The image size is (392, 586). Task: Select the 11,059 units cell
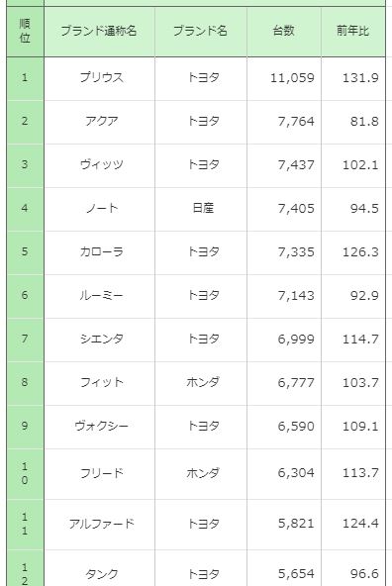(284, 78)
